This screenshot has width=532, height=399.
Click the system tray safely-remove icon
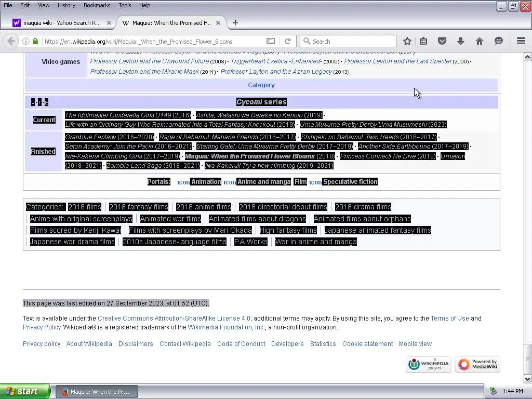tap(493, 391)
